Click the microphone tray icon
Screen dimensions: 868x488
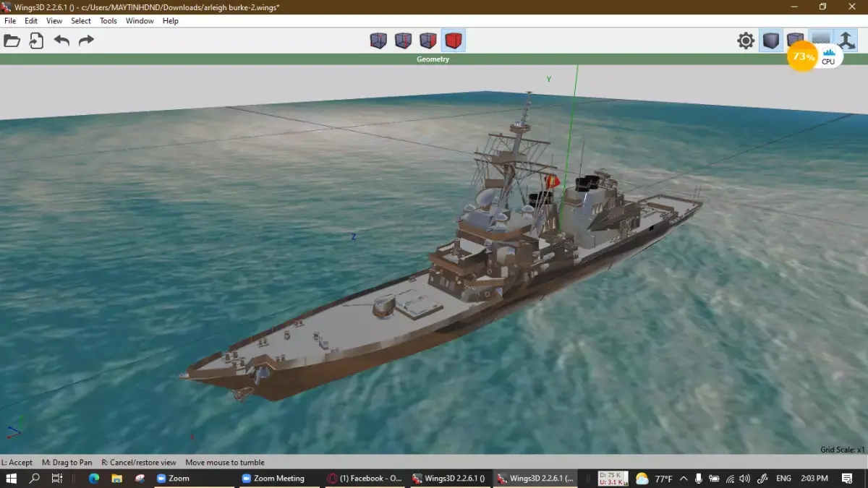(x=698, y=478)
